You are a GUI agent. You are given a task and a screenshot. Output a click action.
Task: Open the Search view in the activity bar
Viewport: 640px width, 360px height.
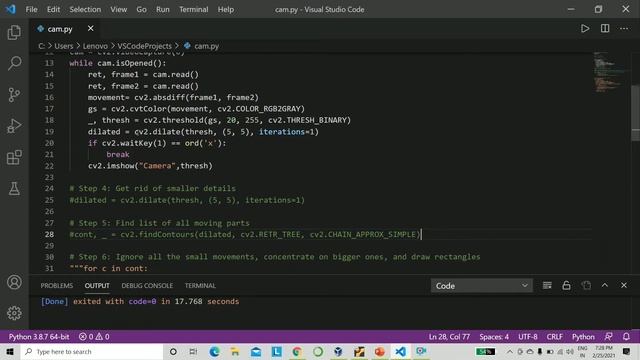14,63
